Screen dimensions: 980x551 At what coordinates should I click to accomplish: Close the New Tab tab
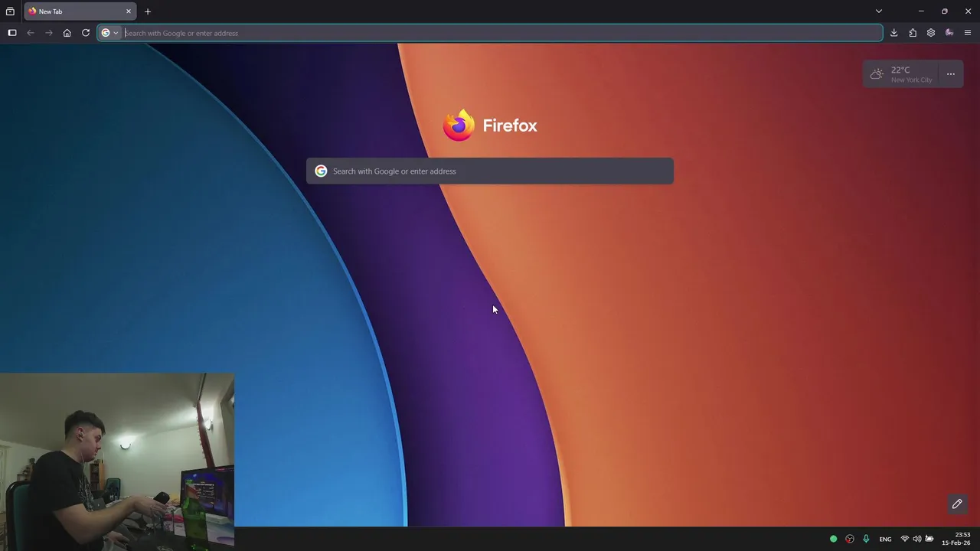pyautogui.click(x=129, y=11)
